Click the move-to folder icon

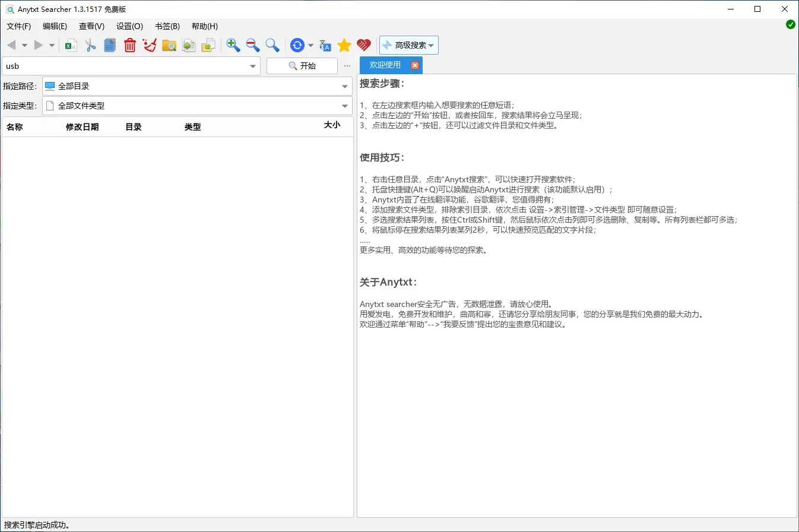[208, 45]
